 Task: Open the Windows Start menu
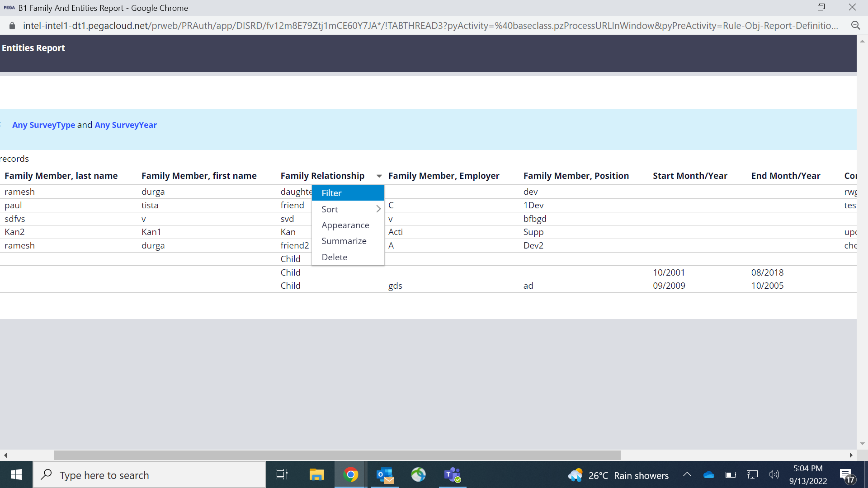click(16, 474)
